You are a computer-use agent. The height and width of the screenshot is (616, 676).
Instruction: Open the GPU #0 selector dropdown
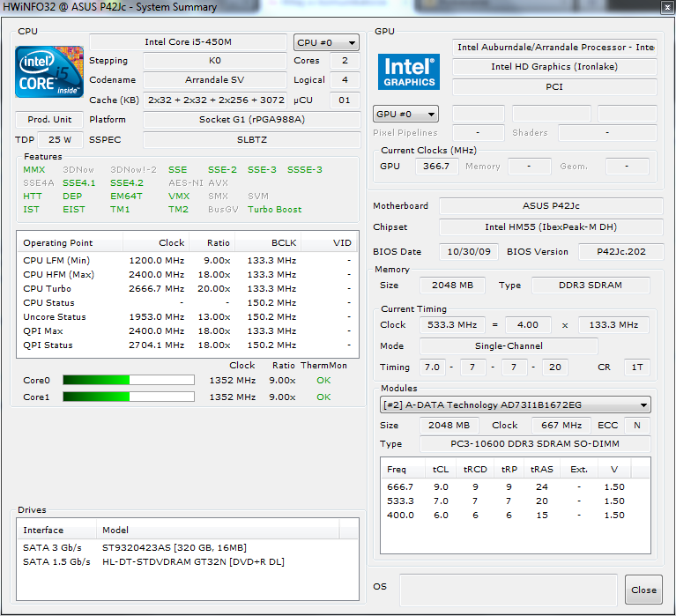tap(405, 115)
